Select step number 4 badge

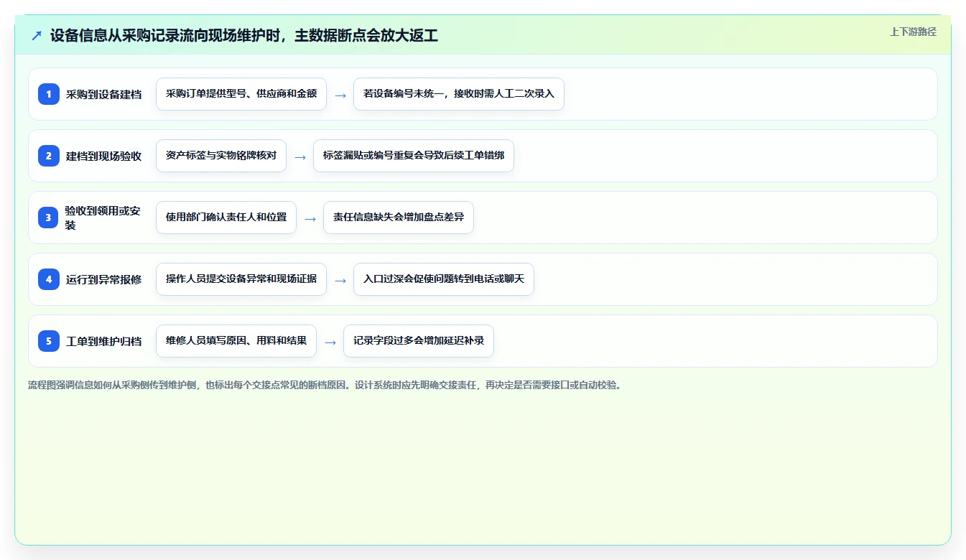coord(49,279)
